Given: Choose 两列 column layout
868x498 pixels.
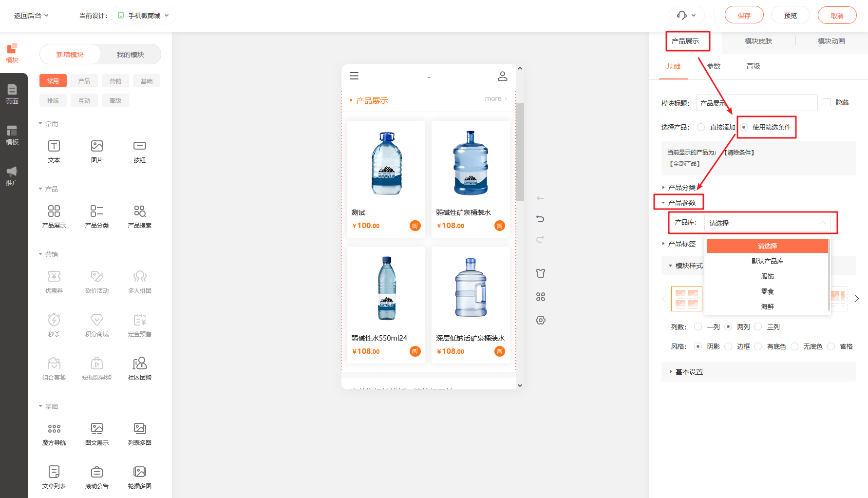Looking at the screenshot, I should click(728, 326).
